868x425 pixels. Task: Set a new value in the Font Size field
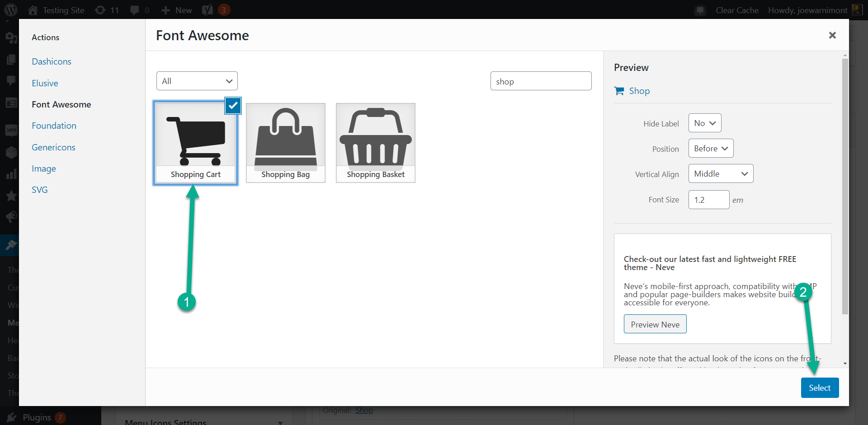coord(708,200)
